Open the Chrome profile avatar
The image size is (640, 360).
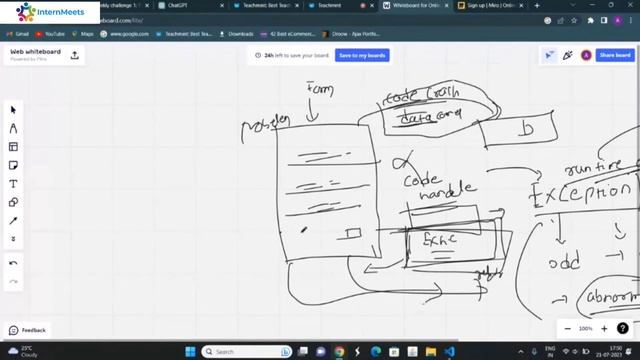coord(618,20)
